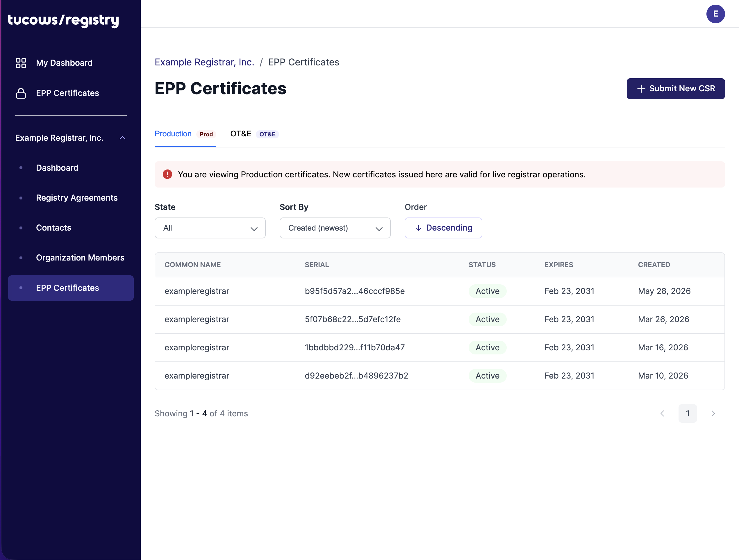Click the OT&E badge on the OT&E tab

coord(267,134)
